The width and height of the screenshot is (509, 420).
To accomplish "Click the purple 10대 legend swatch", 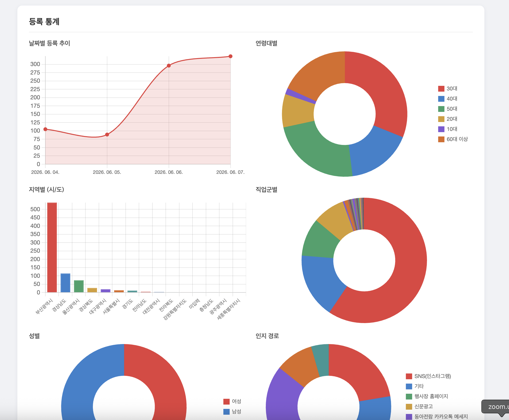I will click(x=441, y=129).
